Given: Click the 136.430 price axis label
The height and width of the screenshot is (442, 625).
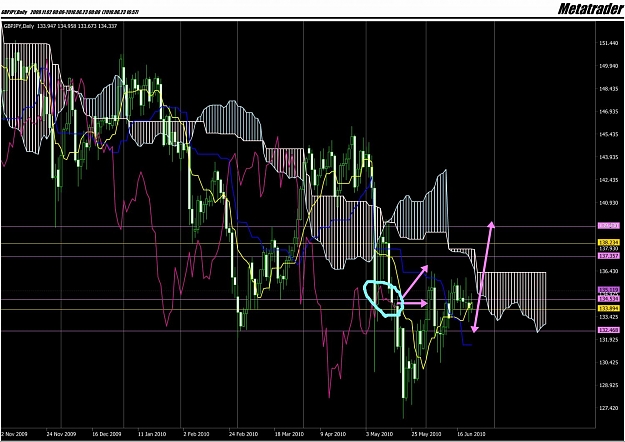Looking at the screenshot, I should click(608, 271).
